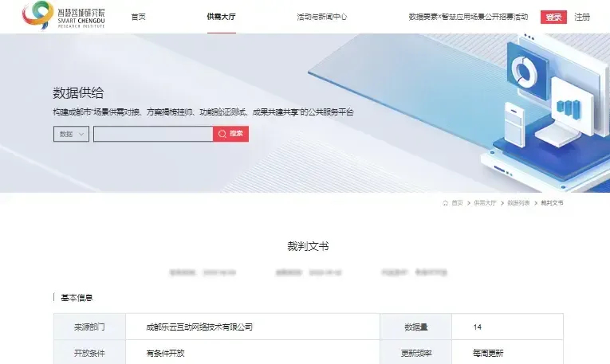Click the 基本信息 section heading
This screenshot has width=610, height=364.
(77, 298)
